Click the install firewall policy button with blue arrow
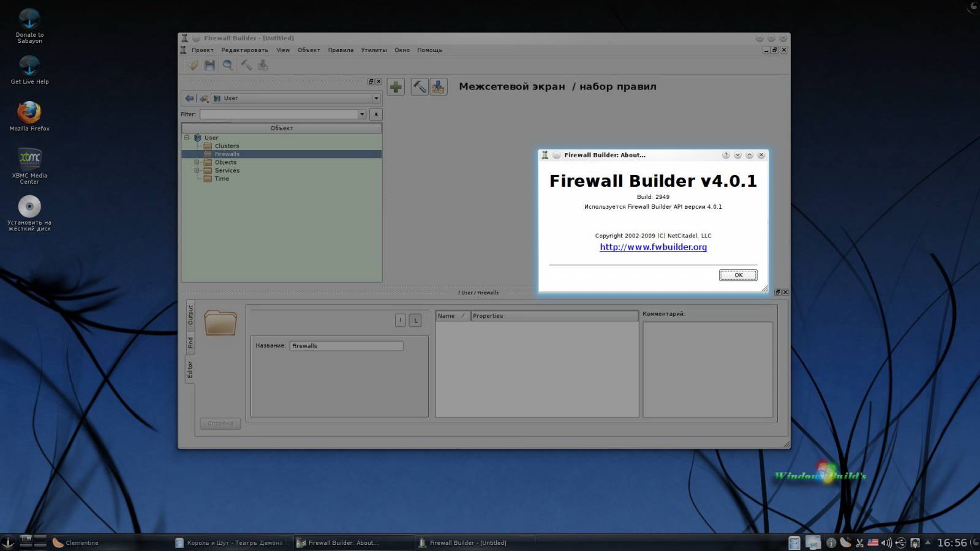Image resolution: width=980 pixels, height=551 pixels. pyautogui.click(x=439, y=87)
